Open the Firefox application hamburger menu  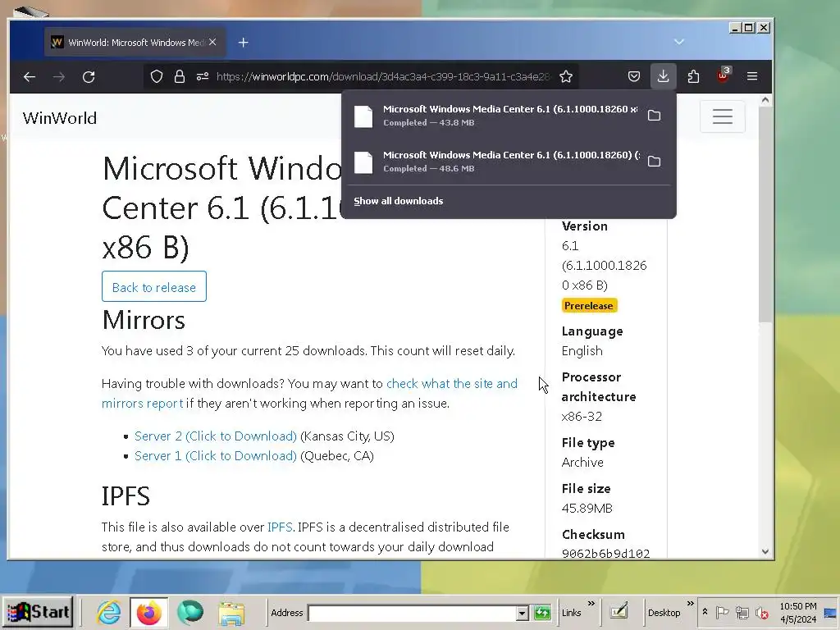pos(752,76)
